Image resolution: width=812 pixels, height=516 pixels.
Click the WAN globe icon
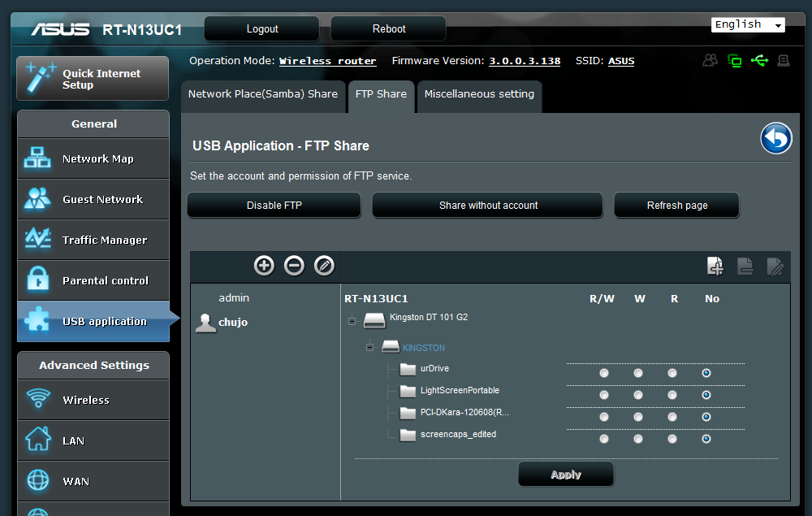(38, 479)
